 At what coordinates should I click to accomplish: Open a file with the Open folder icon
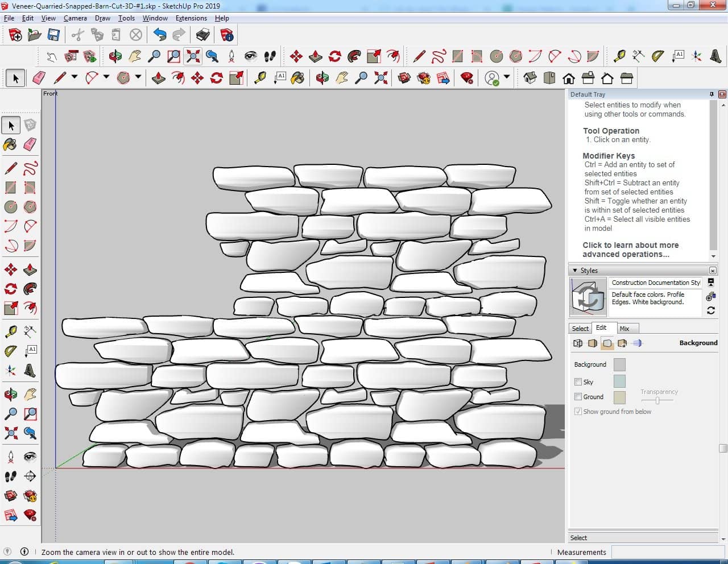(34, 35)
